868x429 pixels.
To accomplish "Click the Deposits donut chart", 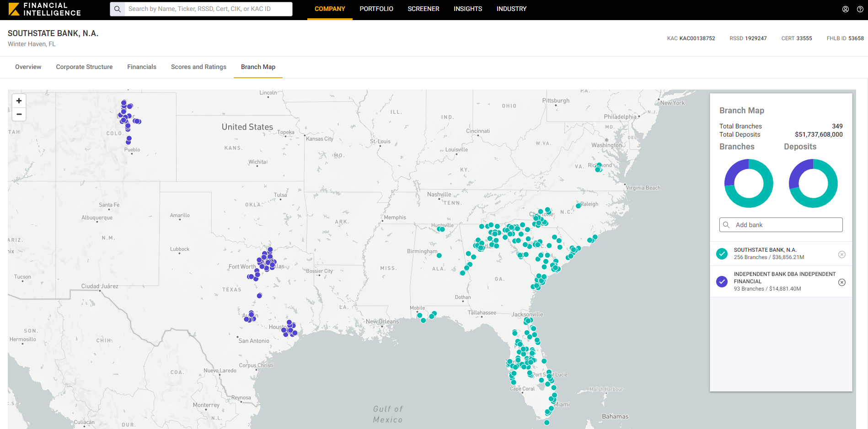I will [x=813, y=183].
